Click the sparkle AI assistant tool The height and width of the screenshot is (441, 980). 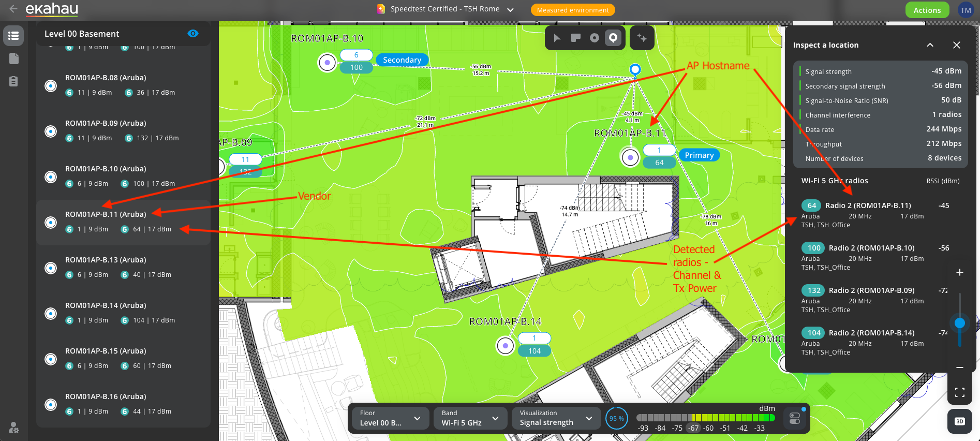click(642, 38)
